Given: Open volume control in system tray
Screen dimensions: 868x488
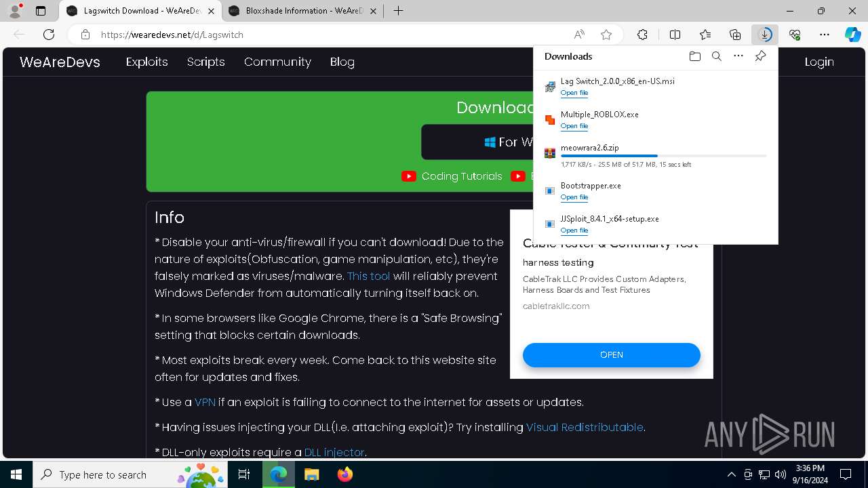Looking at the screenshot, I should pyautogui.click(x=780, y=474).
